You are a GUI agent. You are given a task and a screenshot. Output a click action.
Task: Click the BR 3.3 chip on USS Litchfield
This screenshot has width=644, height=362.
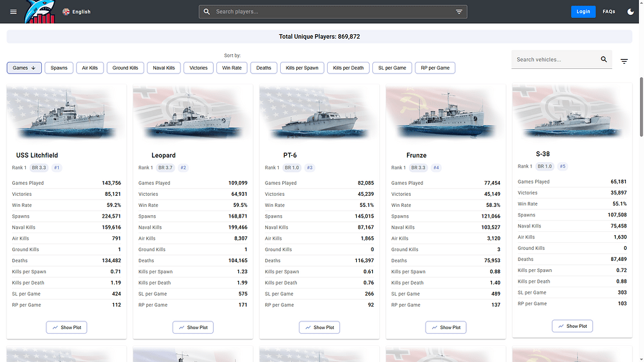[x=39, y=167]
